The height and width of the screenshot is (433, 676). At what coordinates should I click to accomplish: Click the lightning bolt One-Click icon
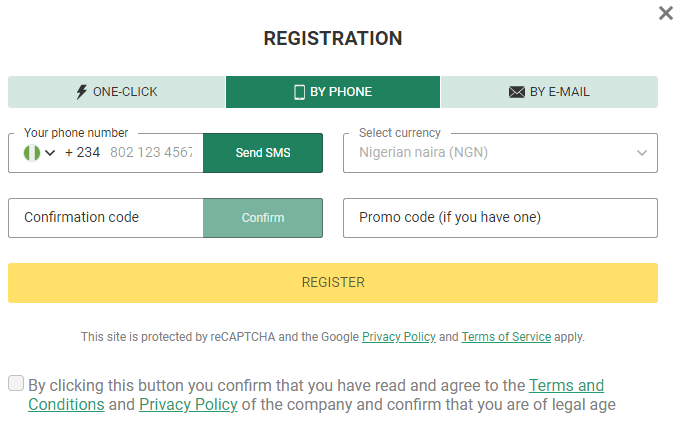(81, 92)
